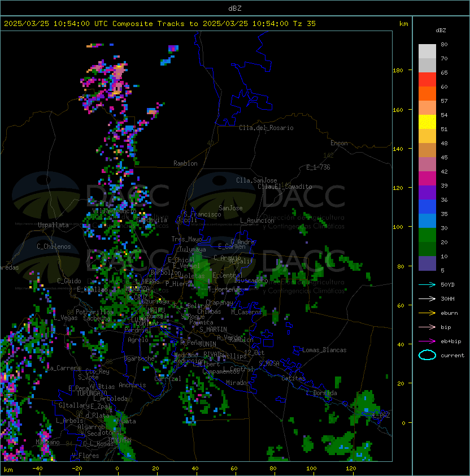Screen dimensions: 470x476
Task: Click the Clla.SanJose place label
Action: tap(256, 180)
